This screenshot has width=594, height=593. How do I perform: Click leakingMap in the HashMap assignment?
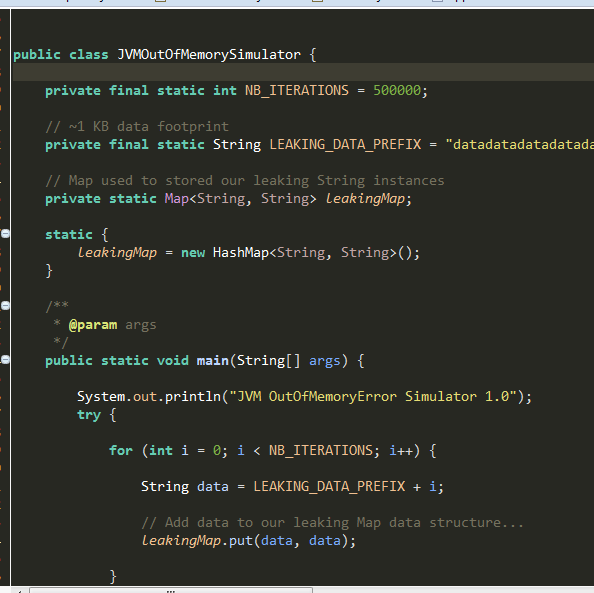[x=117, y=253]
